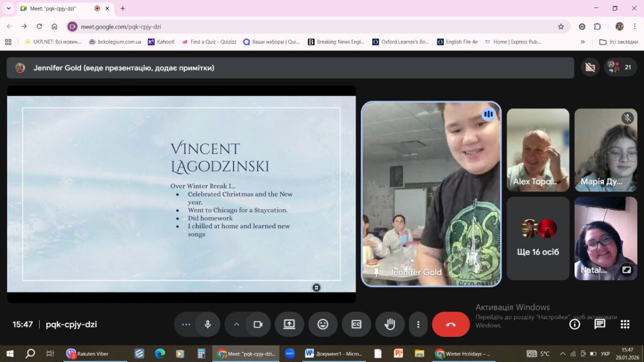Open the chat messages panel
This screenshot has width=644, height=362.
tap(599, 324)
